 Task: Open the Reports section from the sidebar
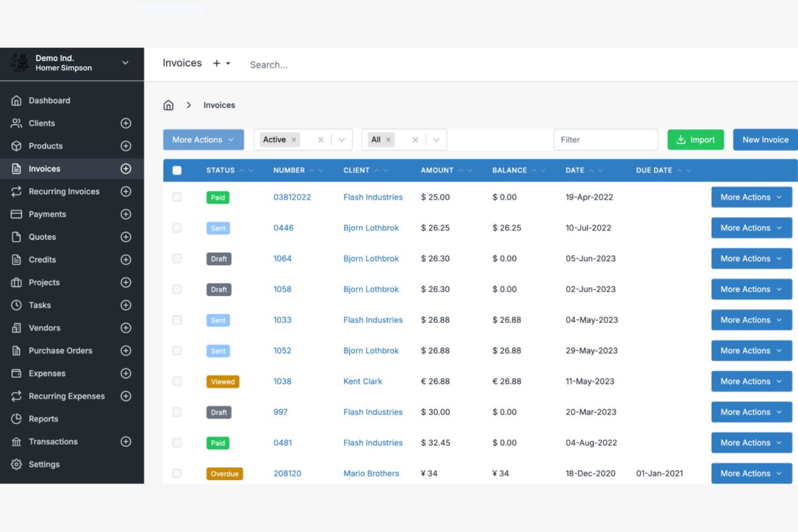click(x=43, y=419)
